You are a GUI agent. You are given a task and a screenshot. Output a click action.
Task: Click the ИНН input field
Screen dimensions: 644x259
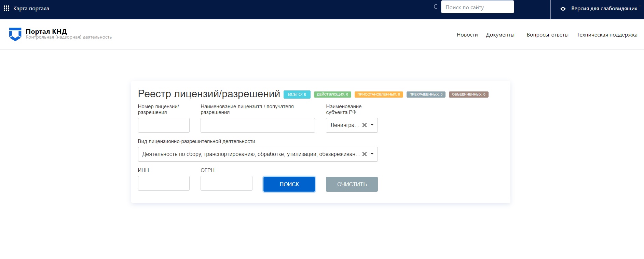[164, 183]
